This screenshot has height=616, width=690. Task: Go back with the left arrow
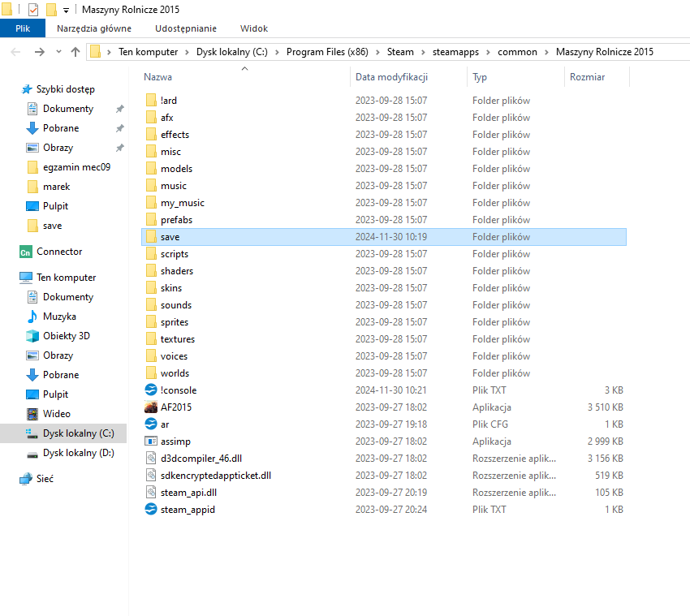(x=15, y=52)
